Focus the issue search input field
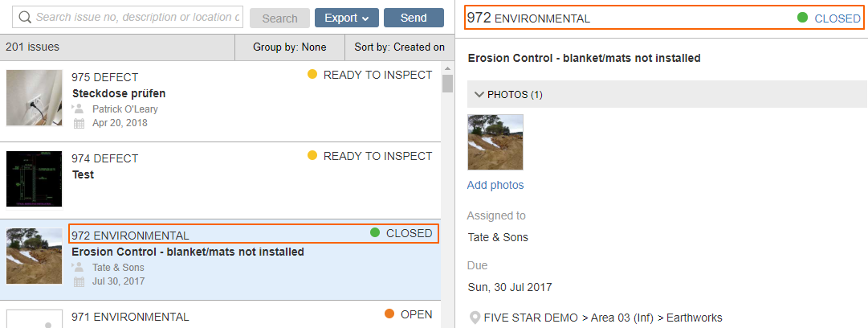This screenshot has width=868, height=328. (x=128, y=17)
